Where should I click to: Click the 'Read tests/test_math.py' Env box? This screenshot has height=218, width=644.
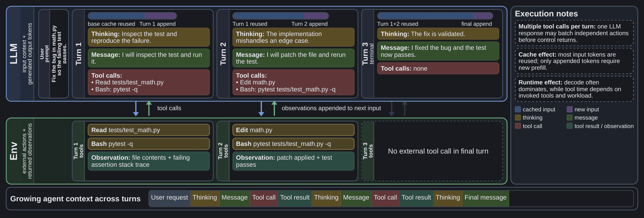149,130
